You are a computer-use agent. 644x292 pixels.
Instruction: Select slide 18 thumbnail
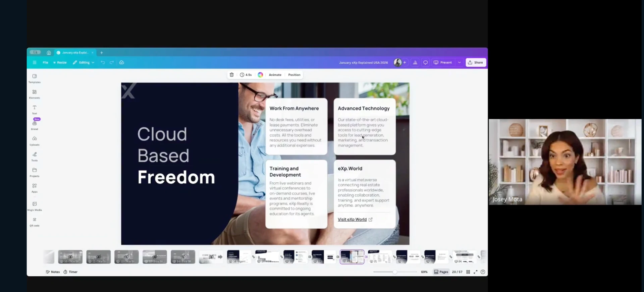(295, 257)
